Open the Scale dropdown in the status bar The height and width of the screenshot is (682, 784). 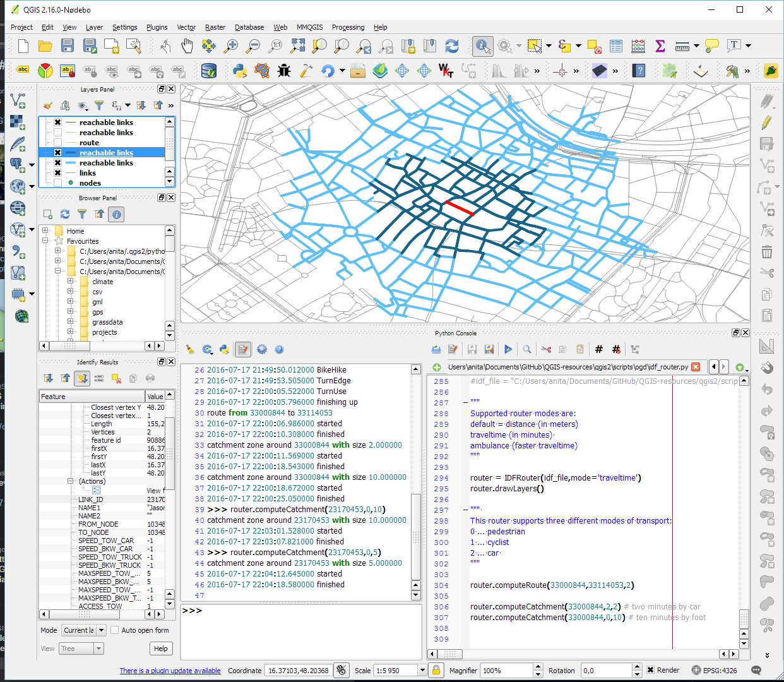[422, 670]
